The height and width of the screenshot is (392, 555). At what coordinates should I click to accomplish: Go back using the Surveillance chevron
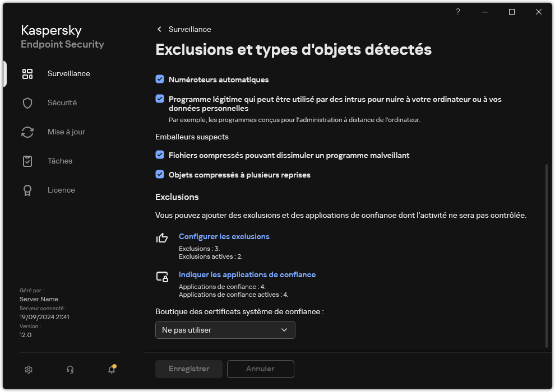point(159,29)
